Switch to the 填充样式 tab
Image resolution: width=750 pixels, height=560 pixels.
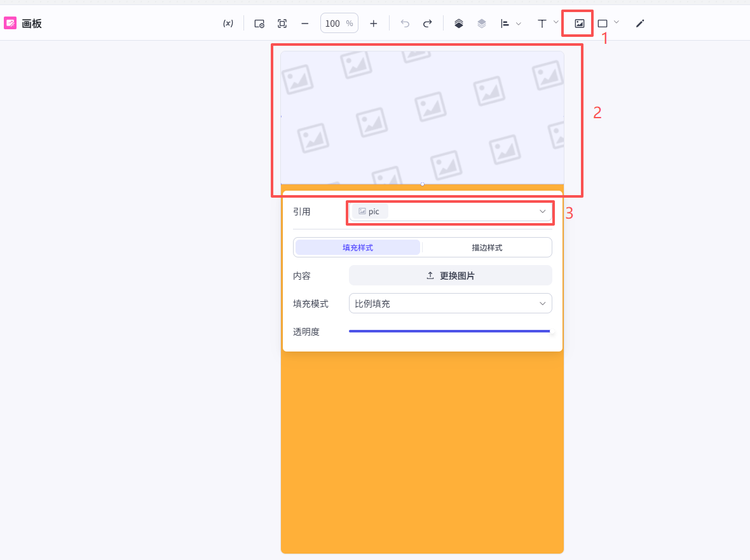[358, 248]
